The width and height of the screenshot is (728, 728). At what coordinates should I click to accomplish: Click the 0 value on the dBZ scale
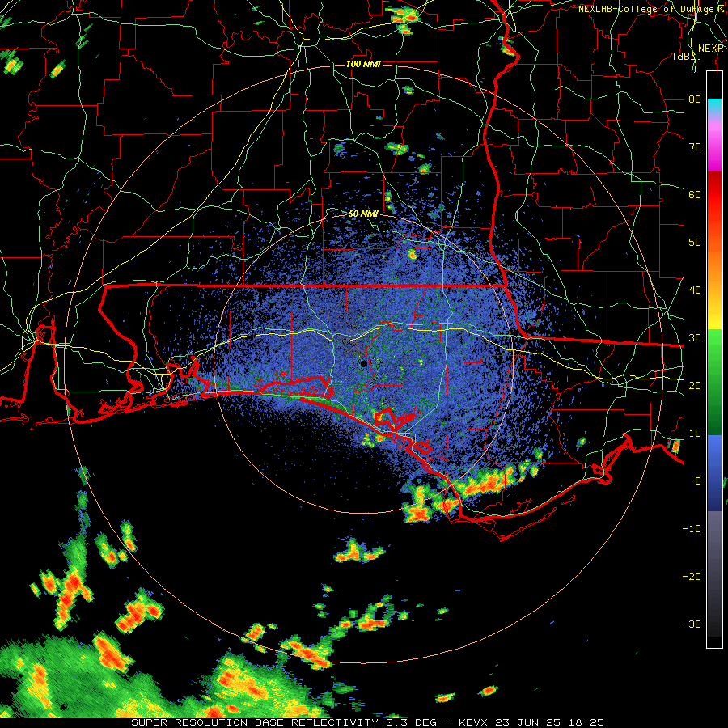[698, 481]
